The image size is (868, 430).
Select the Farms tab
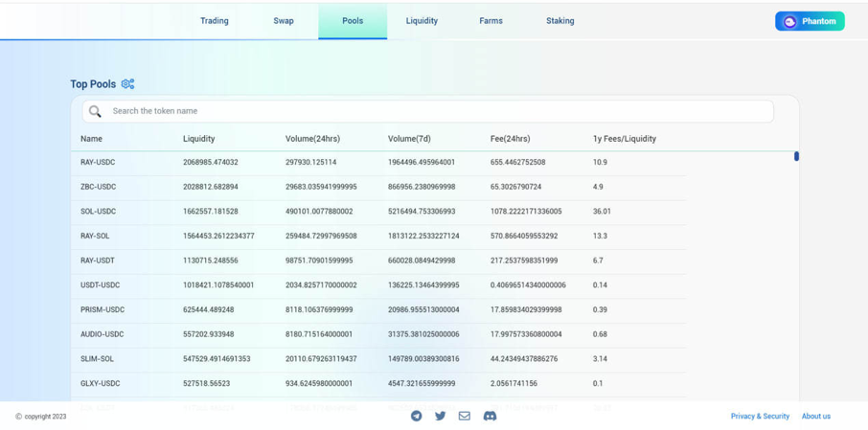click(x=491, y=21)
